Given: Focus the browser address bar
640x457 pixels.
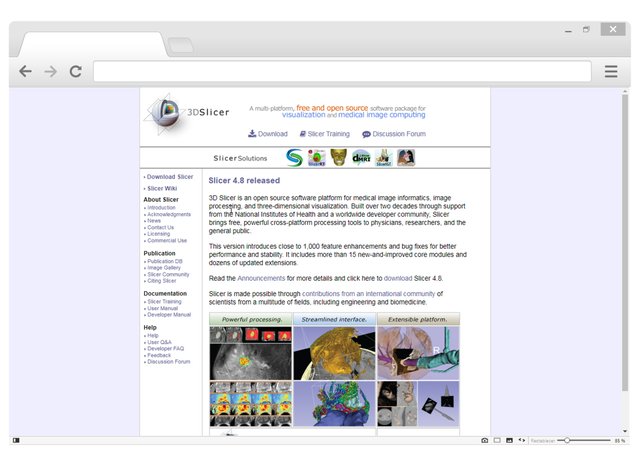Looking at the screenshot, I should point(342,71).
